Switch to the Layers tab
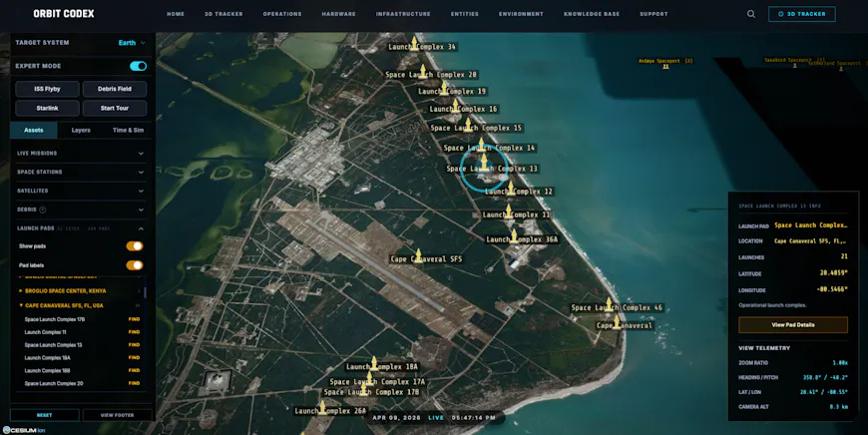 [x=81, y=130]
